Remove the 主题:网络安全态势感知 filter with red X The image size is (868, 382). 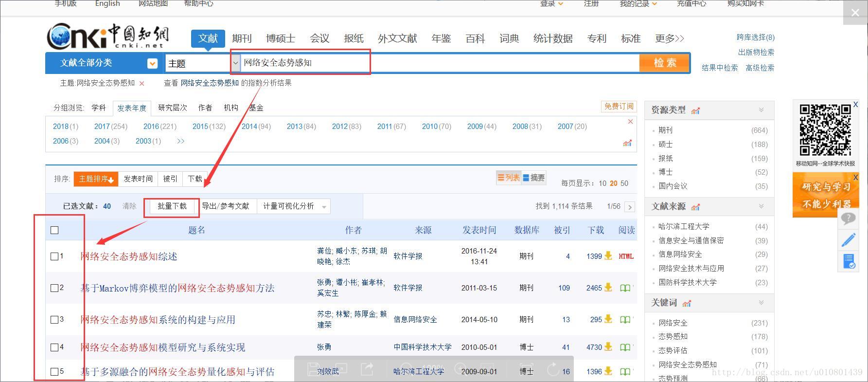click(142, 84)
